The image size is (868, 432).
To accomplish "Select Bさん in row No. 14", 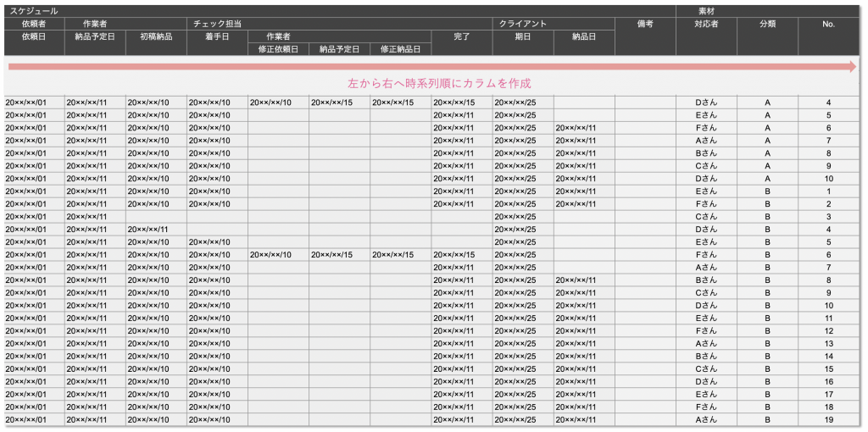I will (706, 357).
